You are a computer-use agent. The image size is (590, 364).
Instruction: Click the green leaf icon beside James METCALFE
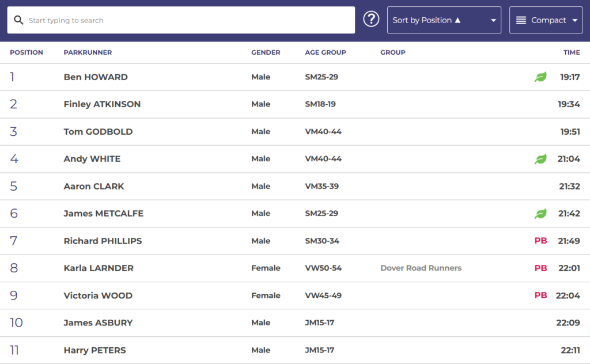(x=540, y=214)
